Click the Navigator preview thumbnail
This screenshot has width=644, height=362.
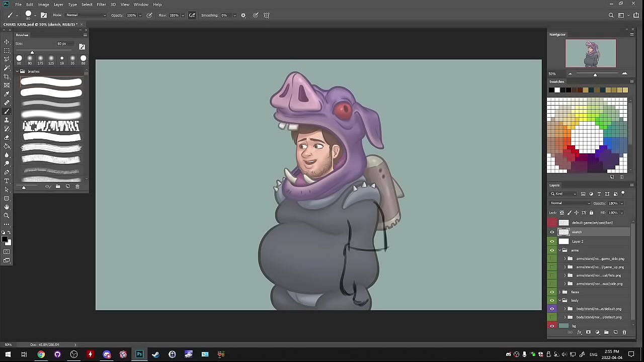click(590, 53)
